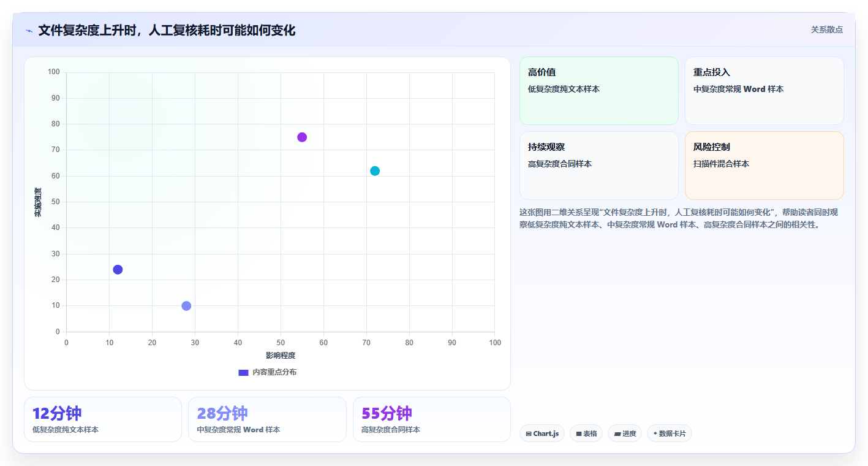The height and width of the screenshot is (466, 868).
Task: Click the 进度 tag chip
Action: [625, 434]
